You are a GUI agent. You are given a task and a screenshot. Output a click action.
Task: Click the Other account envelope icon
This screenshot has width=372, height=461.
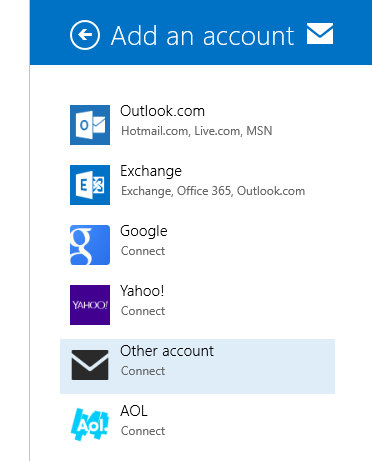[90, 365]
